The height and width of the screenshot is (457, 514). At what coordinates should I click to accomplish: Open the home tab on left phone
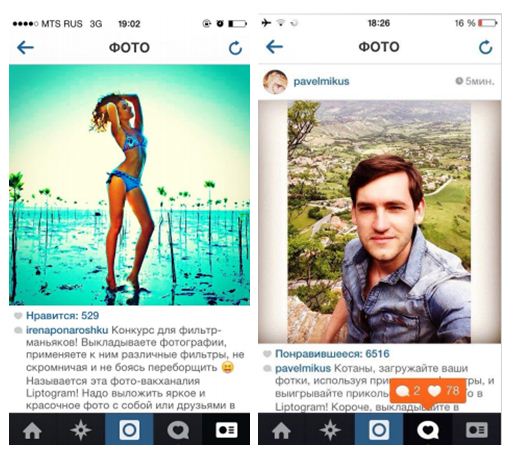tap(32, 430)
